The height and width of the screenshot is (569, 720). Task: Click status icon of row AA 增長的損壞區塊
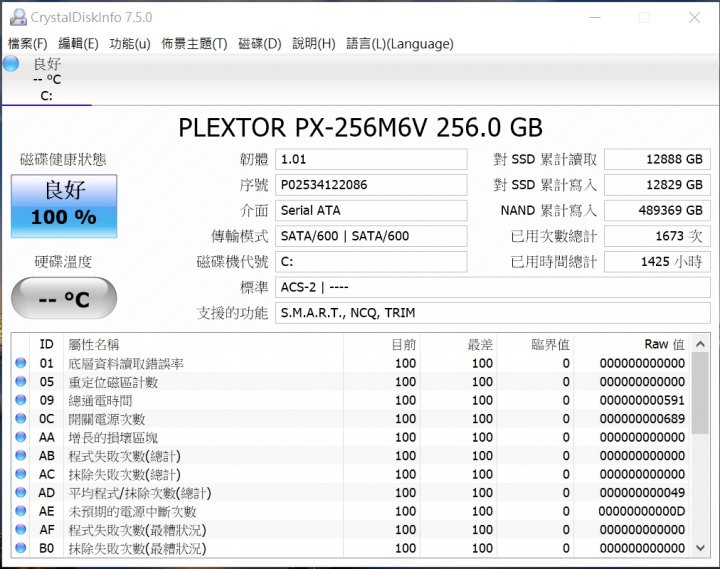click(x=21, y=437)
